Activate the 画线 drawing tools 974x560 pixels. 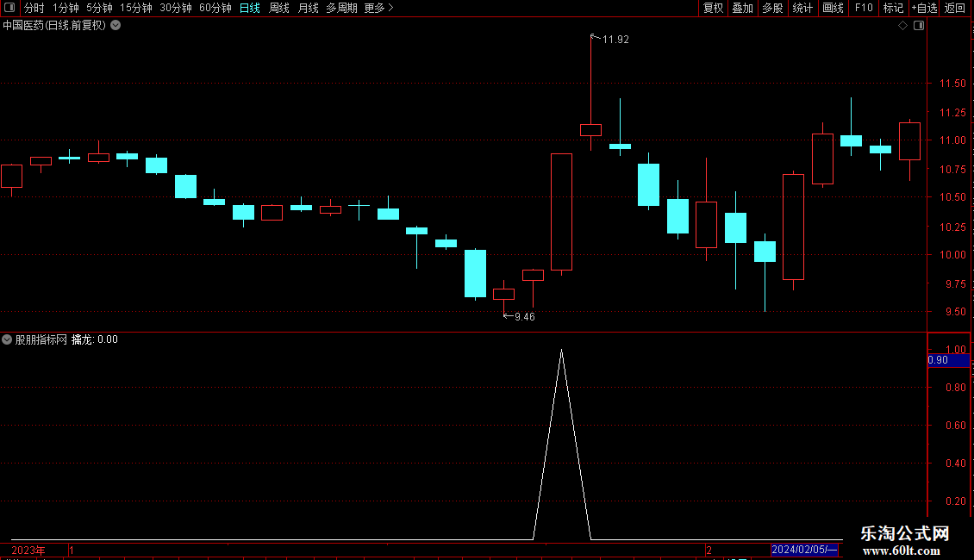point(833,8)
